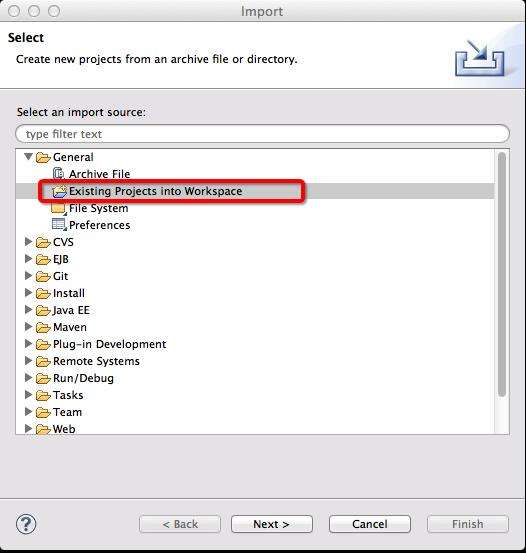Image resolution: width=526 pixels, height=553 pixels.
Task: Expand the Run/Debug category
Action: (29, 378)
